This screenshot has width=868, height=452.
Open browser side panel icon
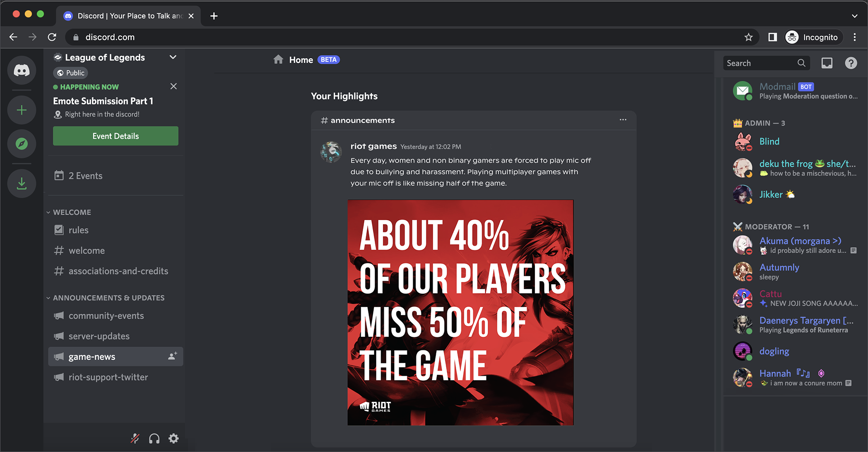(773, 37)
